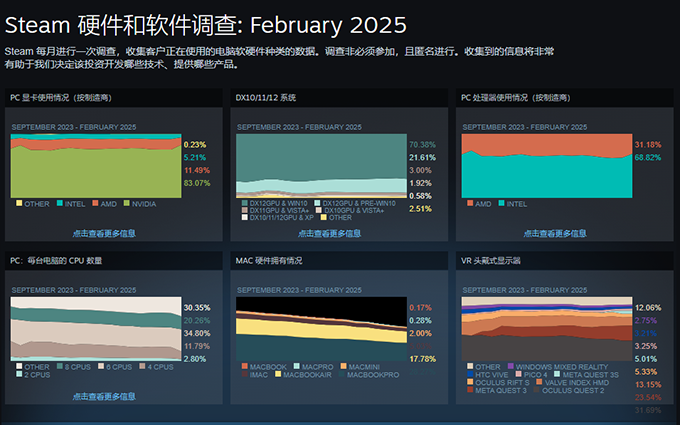
Task: Click DX10GPU & VISTA+ legend swatch
Action: click(x=319, y=210)
